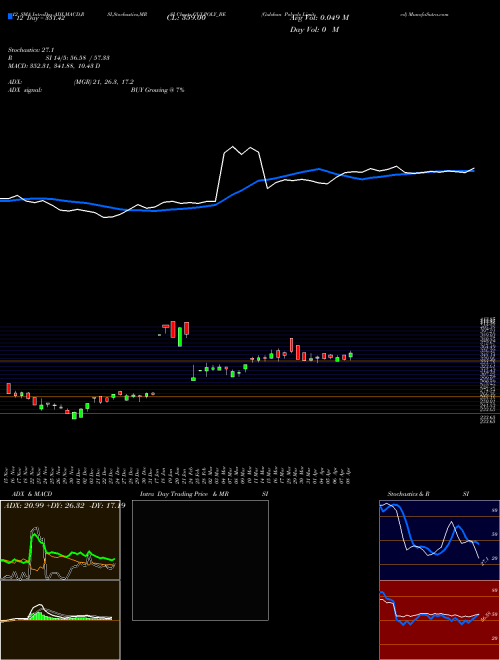
Task: Select the 'CL: 359.00' close price
Action: [186, 18]
